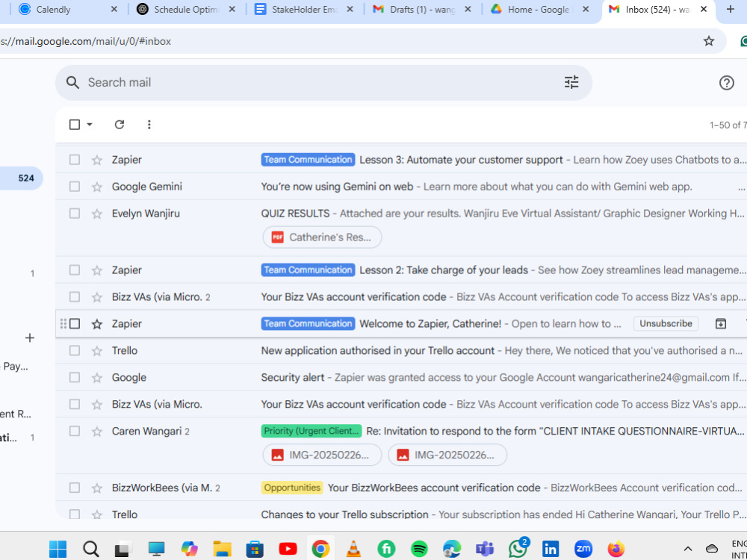
Task: Click the Priority (Urgent Client... label
Action: coord(311,431)
